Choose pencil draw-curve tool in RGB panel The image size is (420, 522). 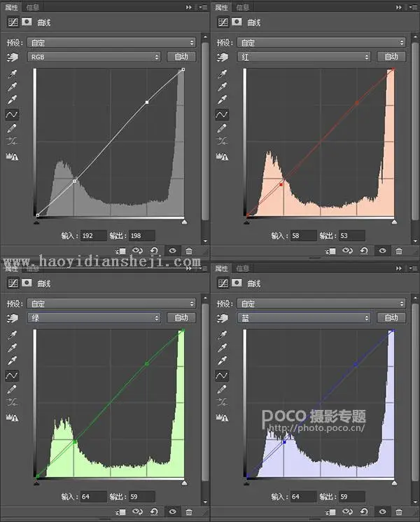pyautogui.click(x=12, y=128)
